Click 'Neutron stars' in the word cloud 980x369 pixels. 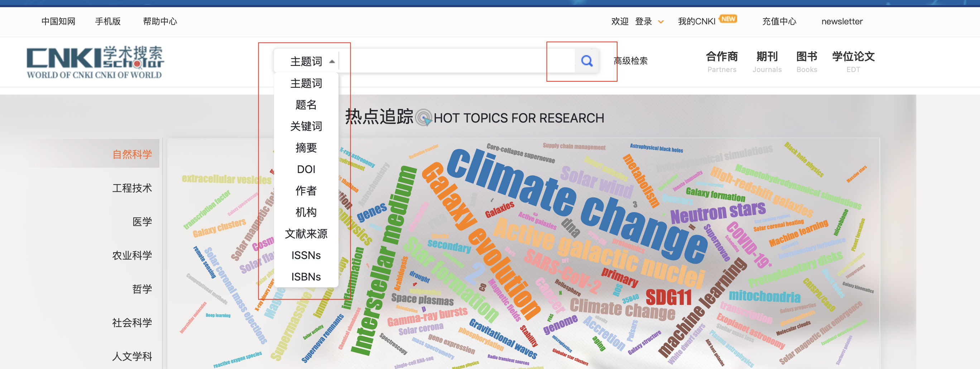(718, 212)
